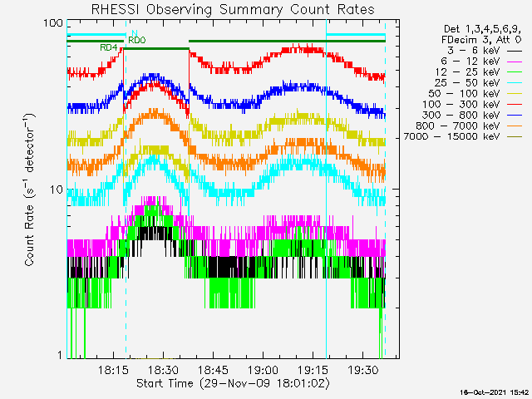
Task: Click the Count Rate y-axis title
Action: [x=30, y=190]
